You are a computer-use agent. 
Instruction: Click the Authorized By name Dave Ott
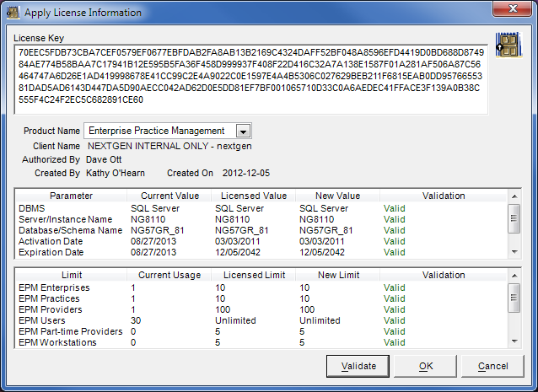click(x=104, y=160)
